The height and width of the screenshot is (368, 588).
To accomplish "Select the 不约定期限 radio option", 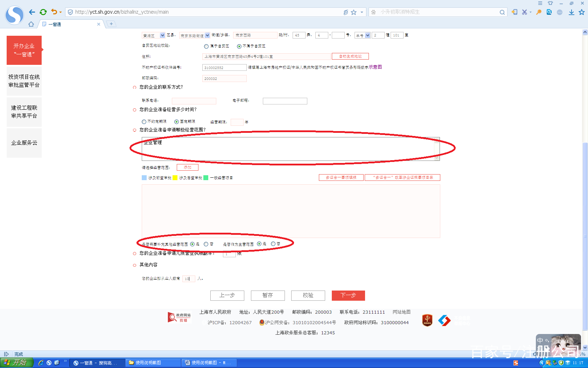I will click(144, 122).
